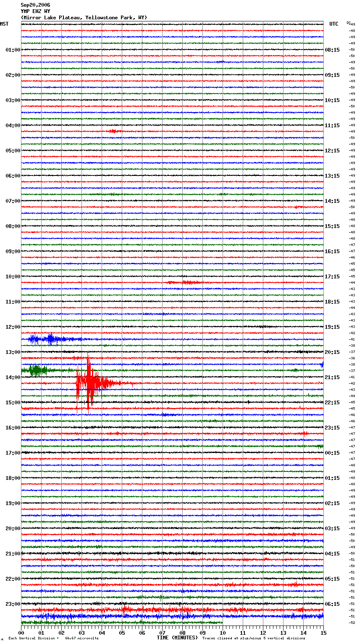The height and width of the screenshot is (644, 357).
Task: Click the 12:15 UTC time label
Action: tap(332, 151)
